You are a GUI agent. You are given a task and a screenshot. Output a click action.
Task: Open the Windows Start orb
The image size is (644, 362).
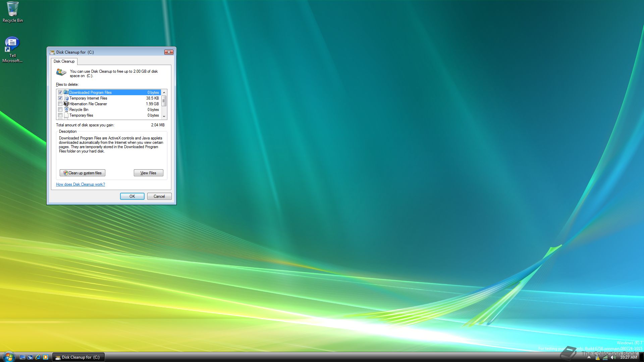(x=9, y=357)
